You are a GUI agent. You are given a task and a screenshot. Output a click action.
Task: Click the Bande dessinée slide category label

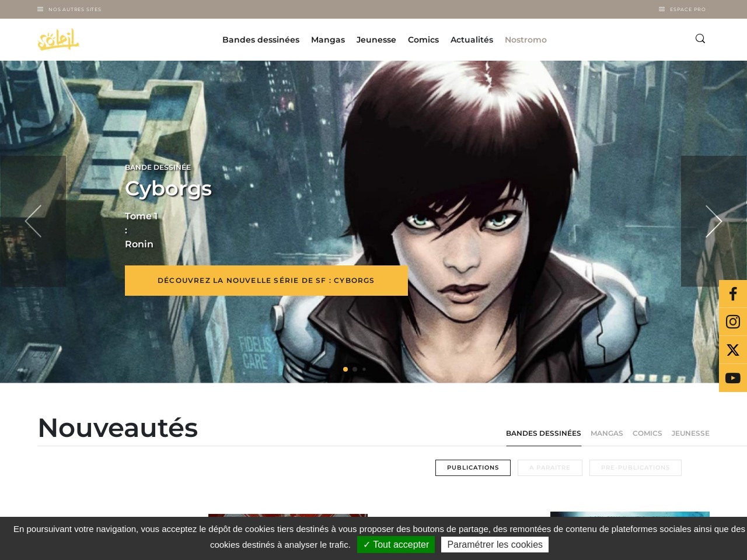click(158, 167)
